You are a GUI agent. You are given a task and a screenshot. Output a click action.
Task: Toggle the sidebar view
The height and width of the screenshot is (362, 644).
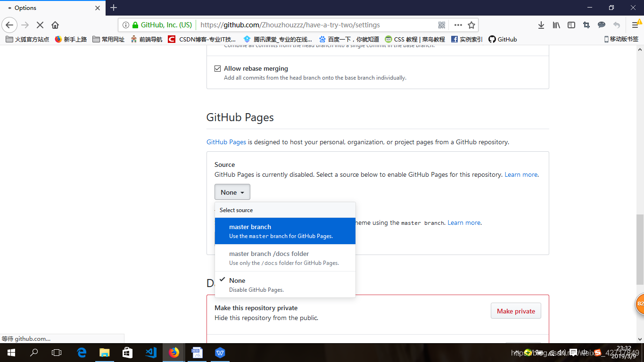(571, 25)
